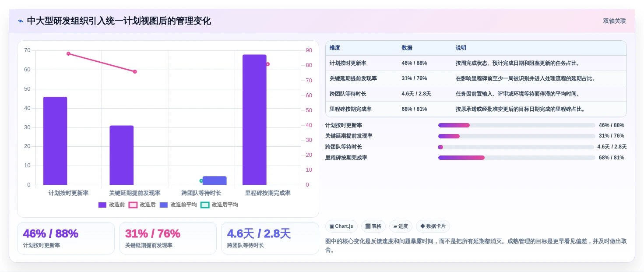
Task: Click 计划按时更新率 in the table's first row
Action: point(348,63)
